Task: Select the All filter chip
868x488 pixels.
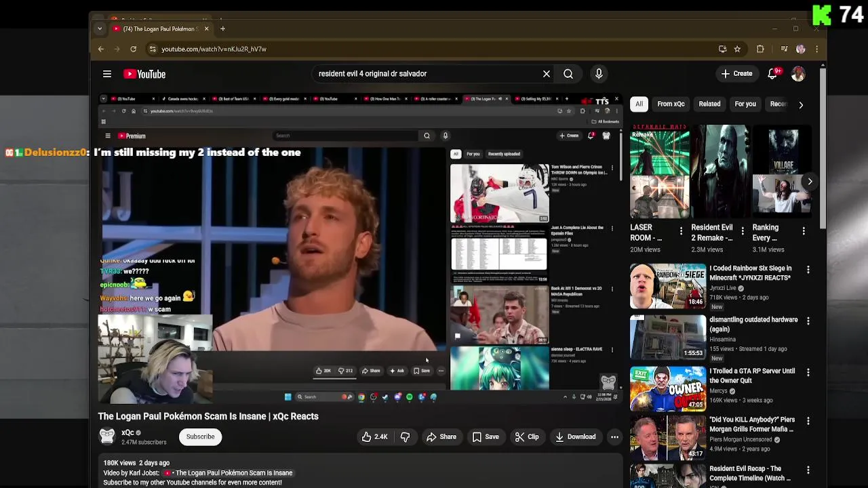Action: (x=639, y=104)
